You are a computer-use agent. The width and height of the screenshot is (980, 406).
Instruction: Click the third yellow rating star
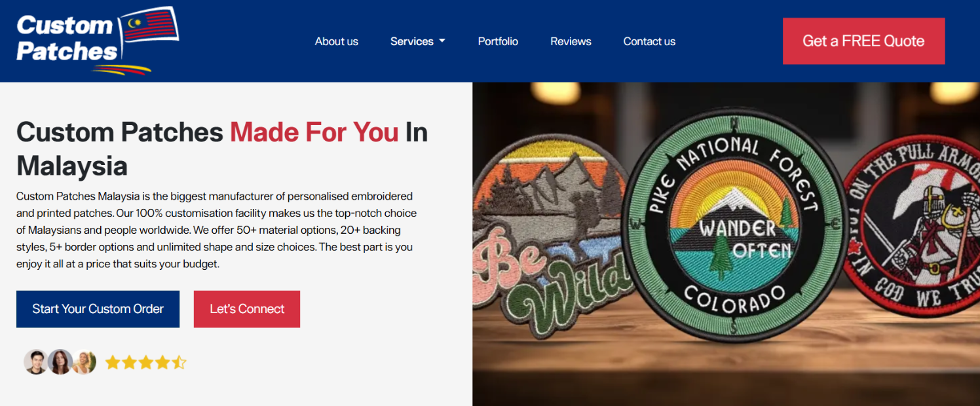click(x=145, y=362)
